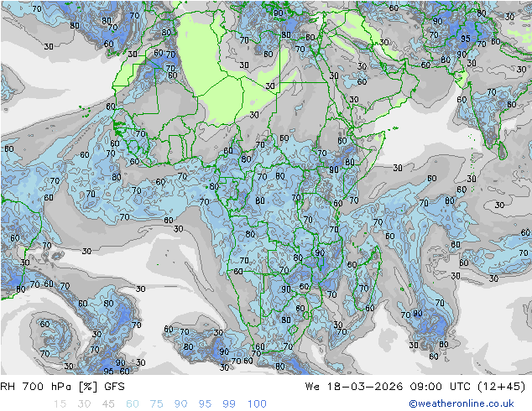The height and width of the screenshot is (411, 532).
Task: Click legend value 60 in bottom color scale
Action: click(x=133, y=404)
